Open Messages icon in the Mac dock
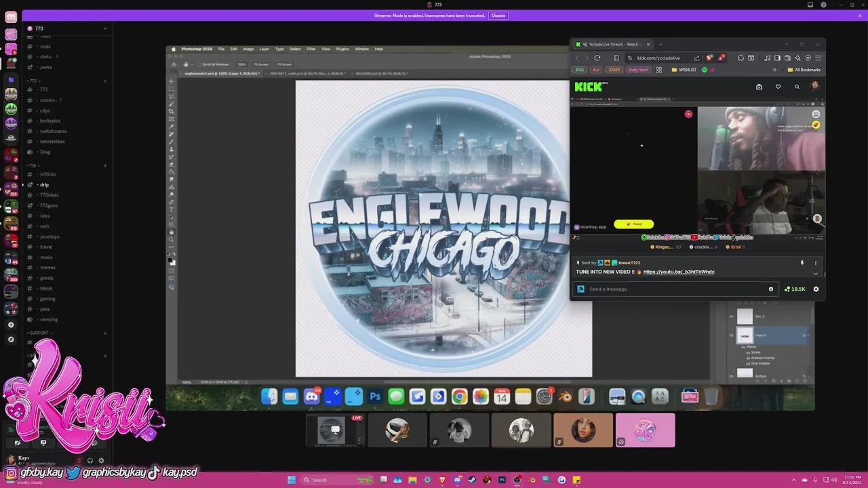The image size is (868, 488). click(396, 396)
